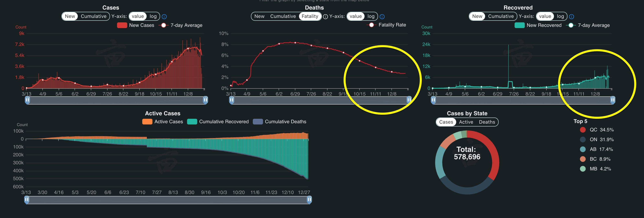The width and height of the screenshot is (644, 218).
Task: Click left range handle under Cases chart
Action: (x=27, y=100)
